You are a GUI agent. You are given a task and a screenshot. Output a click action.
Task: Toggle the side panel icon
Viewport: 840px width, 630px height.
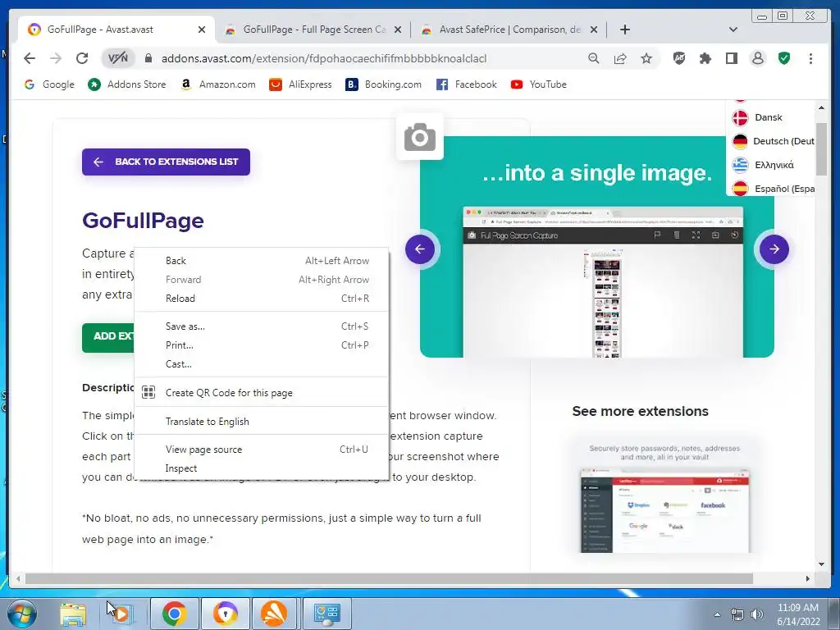coord(731,58)
